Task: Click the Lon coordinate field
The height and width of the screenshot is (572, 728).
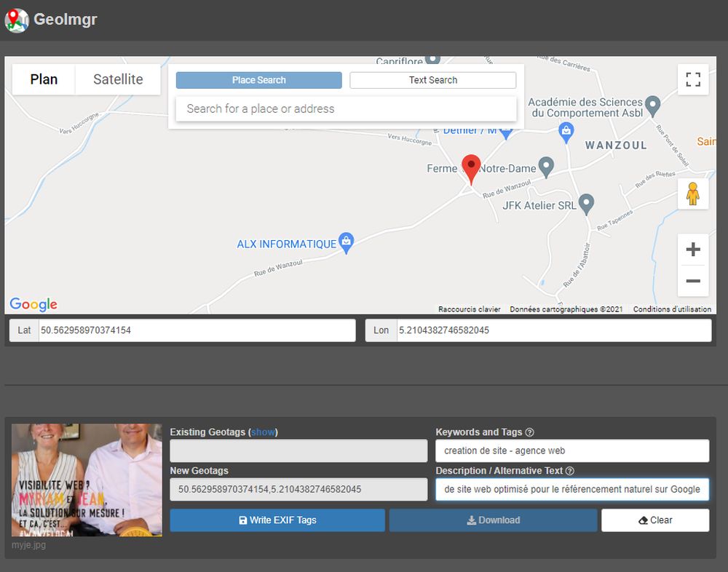Action: 554,330
